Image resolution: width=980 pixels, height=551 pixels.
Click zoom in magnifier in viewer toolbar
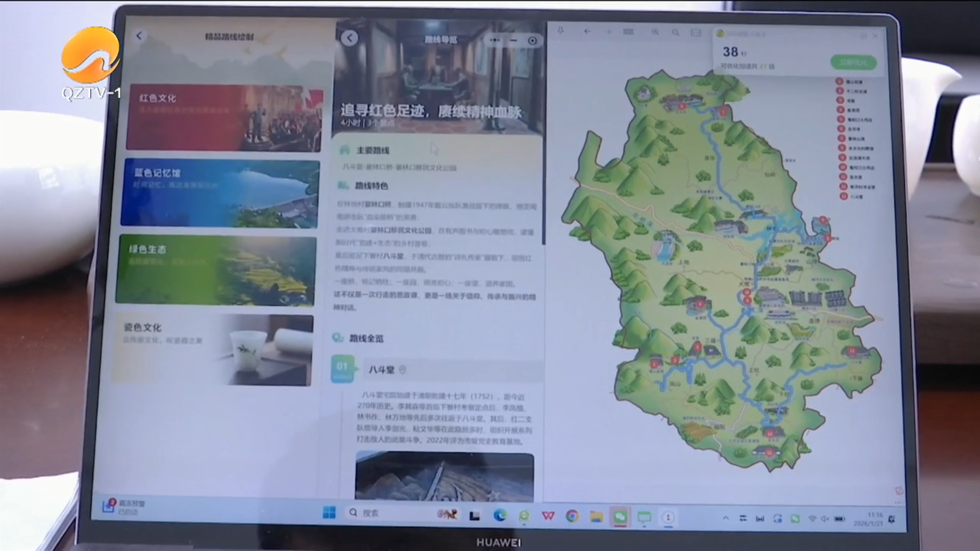[x=655, y=32]
